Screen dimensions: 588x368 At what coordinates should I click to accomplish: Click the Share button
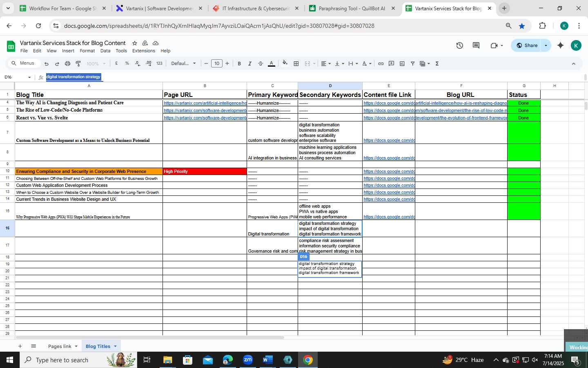pos(526,45)
